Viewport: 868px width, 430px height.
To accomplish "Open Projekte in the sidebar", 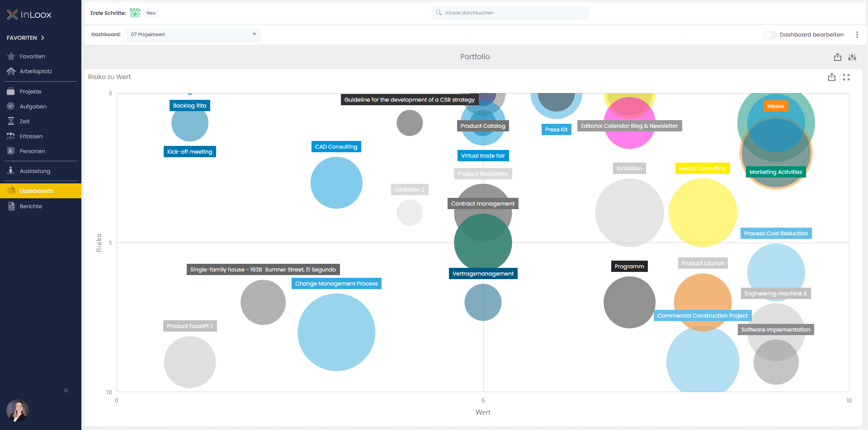I will pos(30,92).
